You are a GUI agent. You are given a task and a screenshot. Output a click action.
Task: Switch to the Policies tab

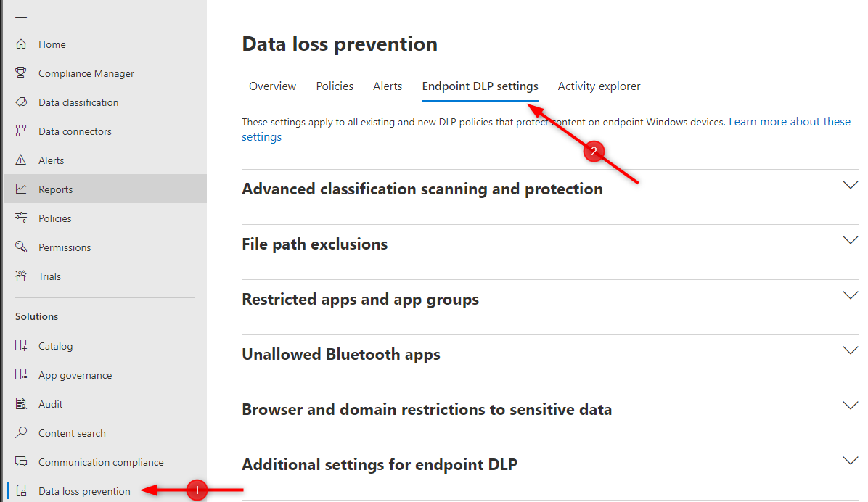pos(335,86)
